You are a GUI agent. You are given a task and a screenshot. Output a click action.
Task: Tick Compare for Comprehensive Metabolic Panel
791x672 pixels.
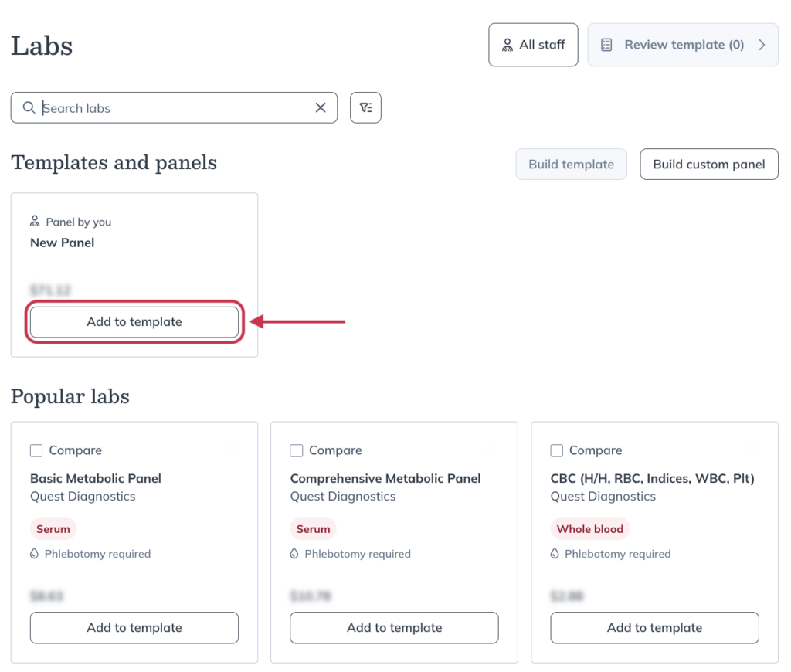[x=297, y=450]
